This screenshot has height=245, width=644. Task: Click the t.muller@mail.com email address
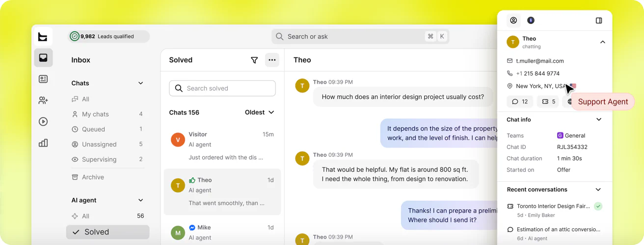(540, 61)
